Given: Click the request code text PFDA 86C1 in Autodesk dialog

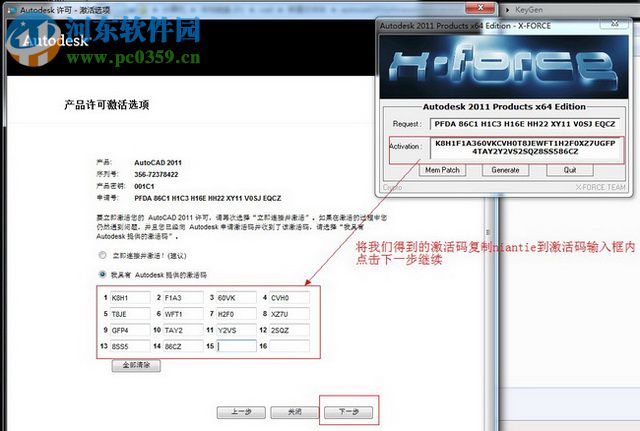Looking at the screenshot, I should click(x=207, y=198).
